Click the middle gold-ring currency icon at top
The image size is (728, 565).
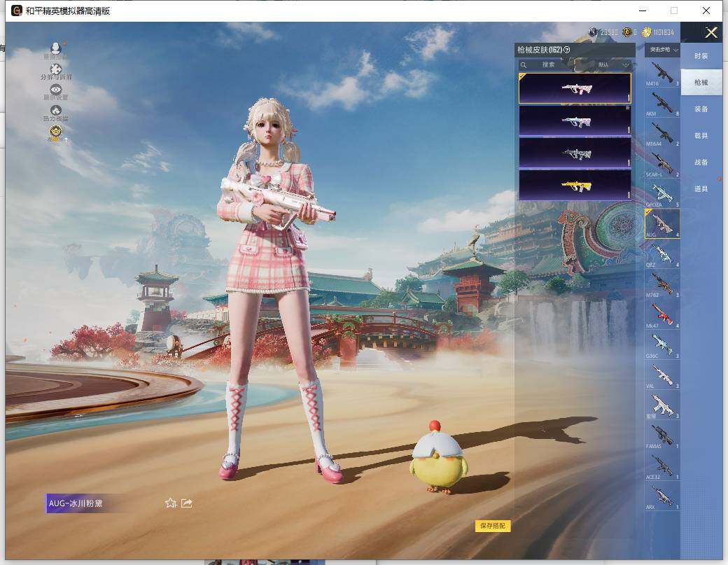(x=626, y=32)
